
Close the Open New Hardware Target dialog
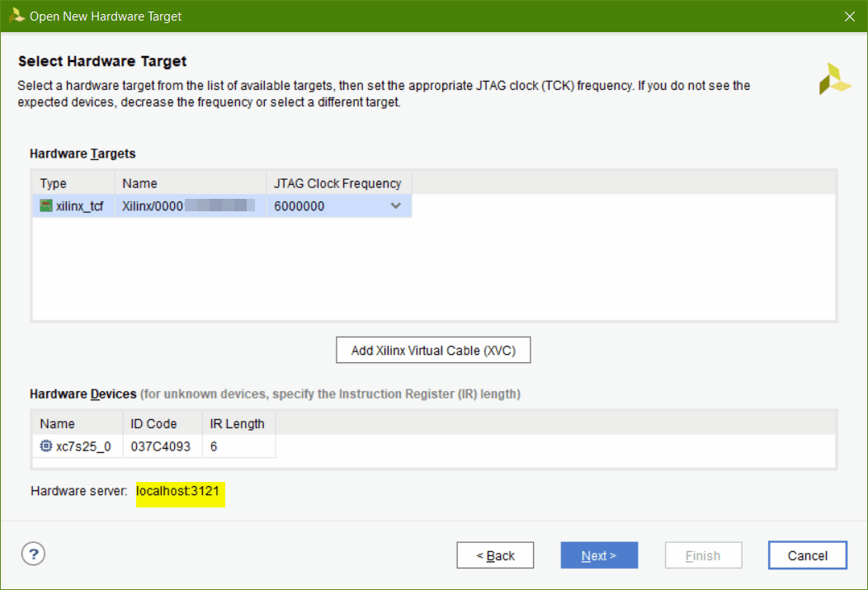tap(850, 17)
